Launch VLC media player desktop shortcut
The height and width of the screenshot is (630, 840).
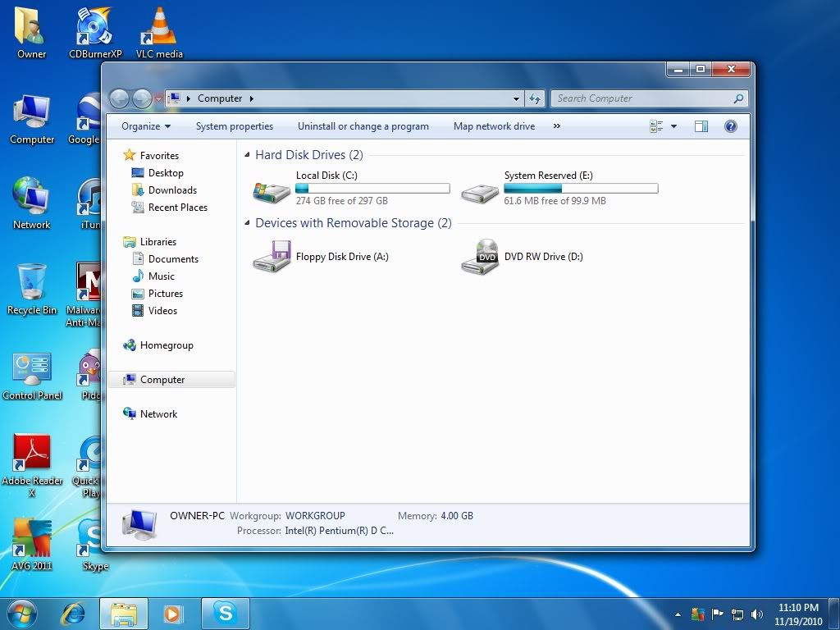coord(159,32)
